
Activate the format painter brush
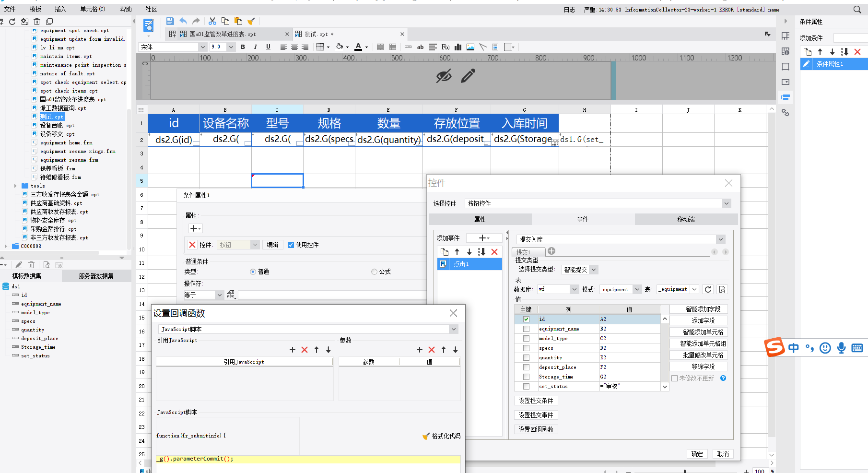(251, 21)
